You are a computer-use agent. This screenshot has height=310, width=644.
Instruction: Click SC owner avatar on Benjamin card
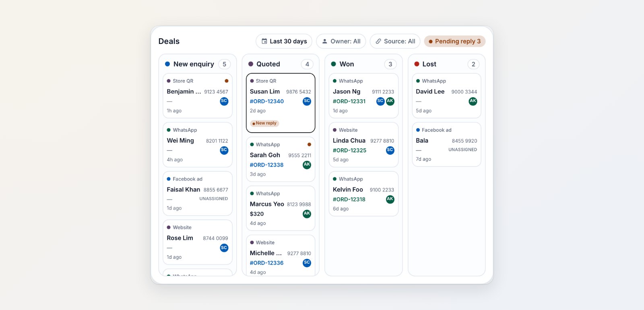(x=224, y=101)
